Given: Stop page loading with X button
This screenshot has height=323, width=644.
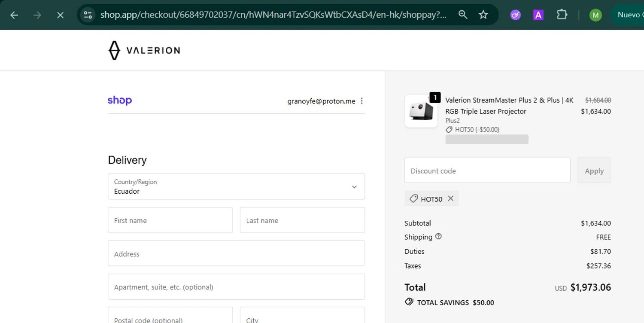Looking at the screenshot, I should pos(61,15).
